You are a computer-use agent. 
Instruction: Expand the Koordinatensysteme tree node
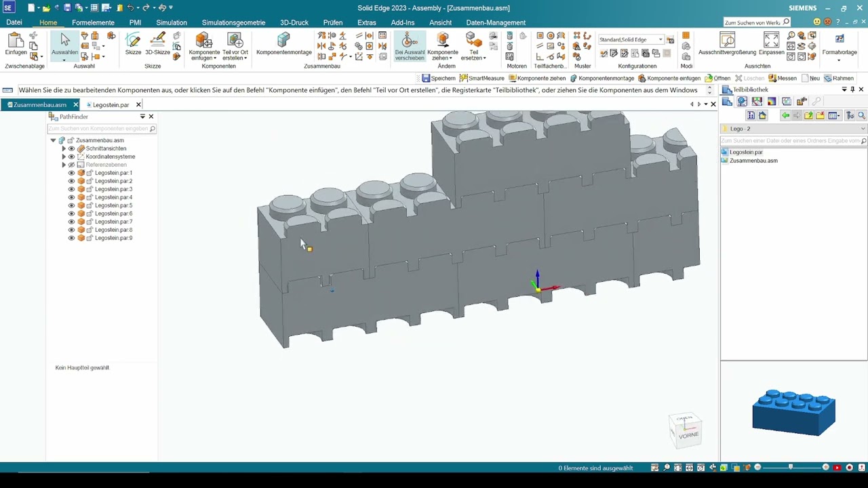(x=64, y=157)
